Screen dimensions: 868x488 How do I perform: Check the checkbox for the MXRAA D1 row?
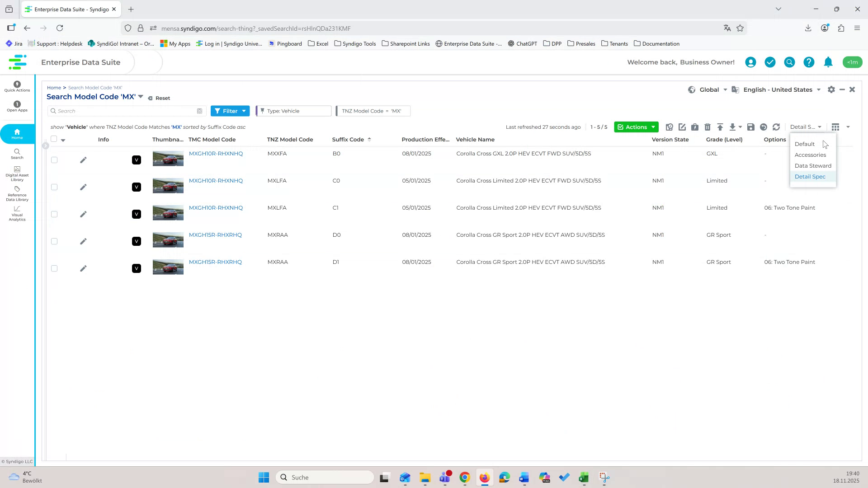pos(54,268)
